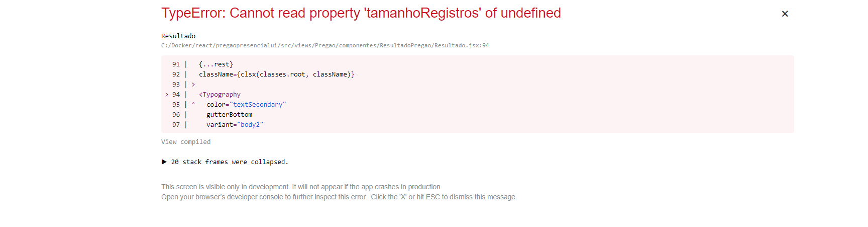Viewport: 868px width, 227px height.
Task: Click the gutterBottom code line
Action: (x=229, y=115)
